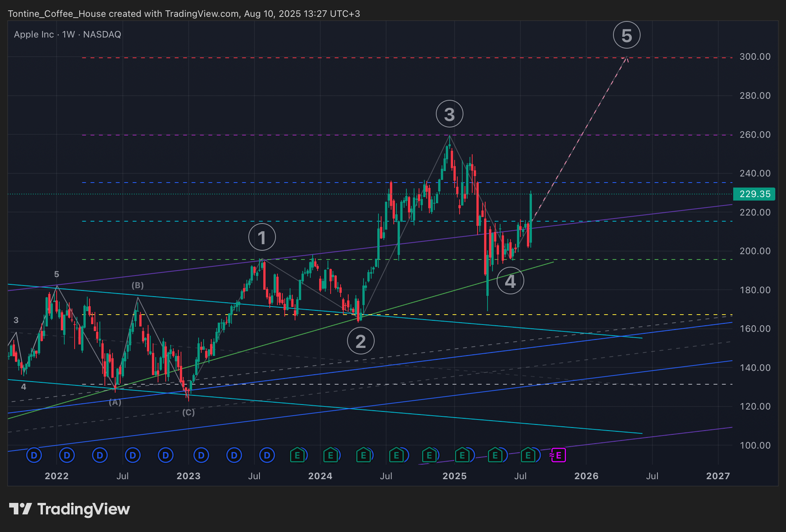Click the first dividend marker before 2022
Screen dimensions: 786x532
click(x=34, y=455)
